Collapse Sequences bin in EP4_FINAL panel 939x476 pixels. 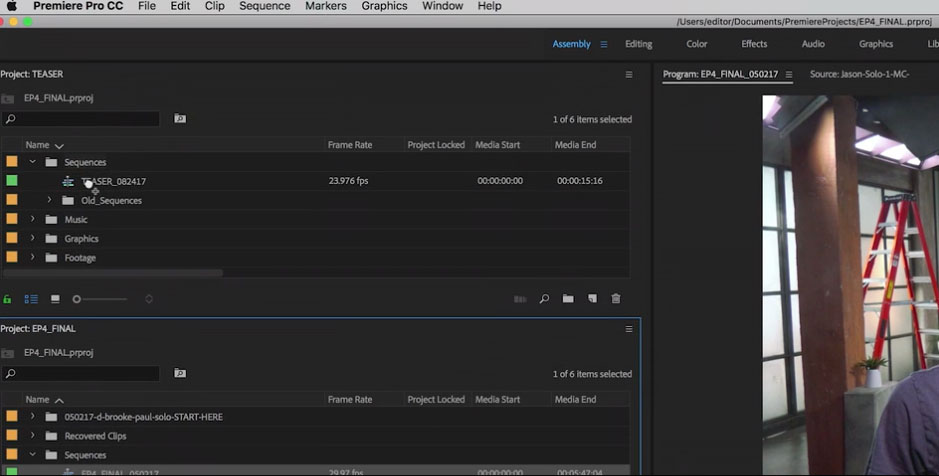pos(33,454)
